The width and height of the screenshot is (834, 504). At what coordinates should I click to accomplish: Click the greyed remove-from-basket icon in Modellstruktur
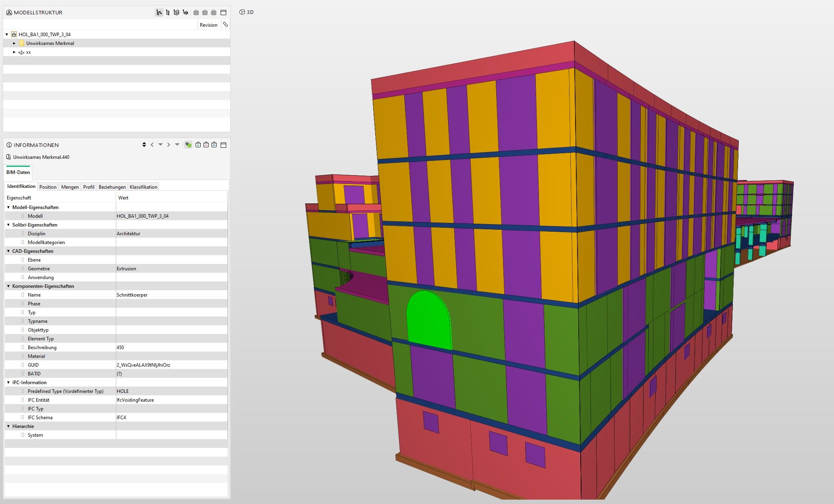(x=205, y=12)
